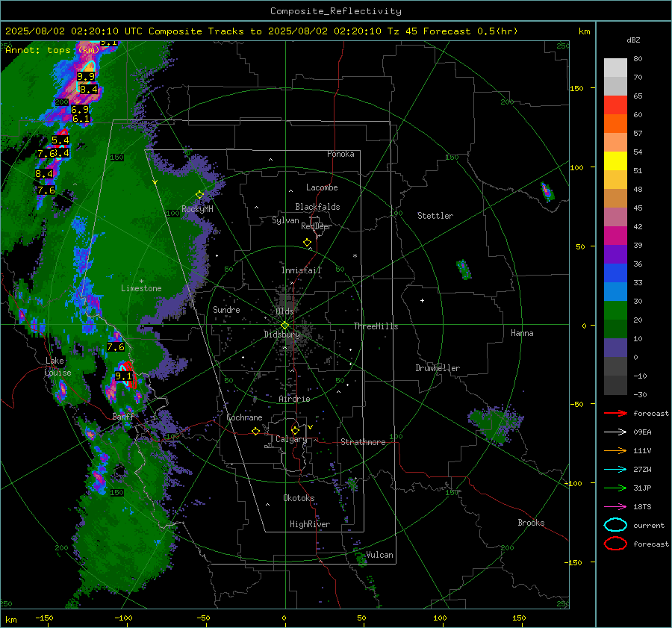672x628 pixels.
Task: Click the Sundre label
Action: click(226, 309)
